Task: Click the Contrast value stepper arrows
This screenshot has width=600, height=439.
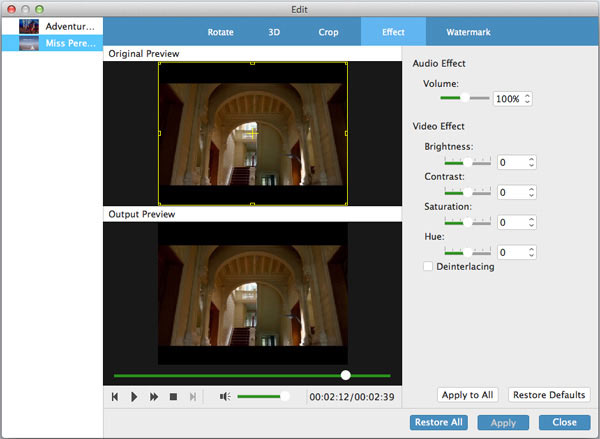Action: [531, 192]
